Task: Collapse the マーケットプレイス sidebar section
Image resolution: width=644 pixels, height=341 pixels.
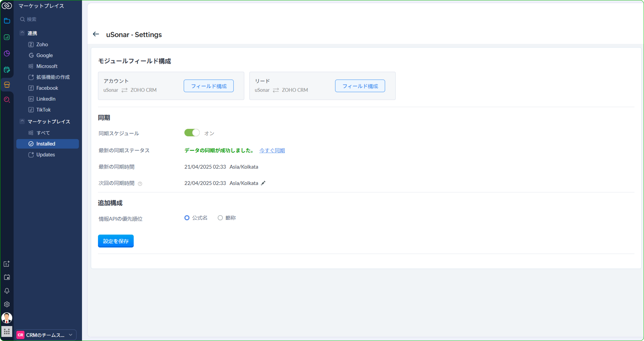Action: coord(22,121)
